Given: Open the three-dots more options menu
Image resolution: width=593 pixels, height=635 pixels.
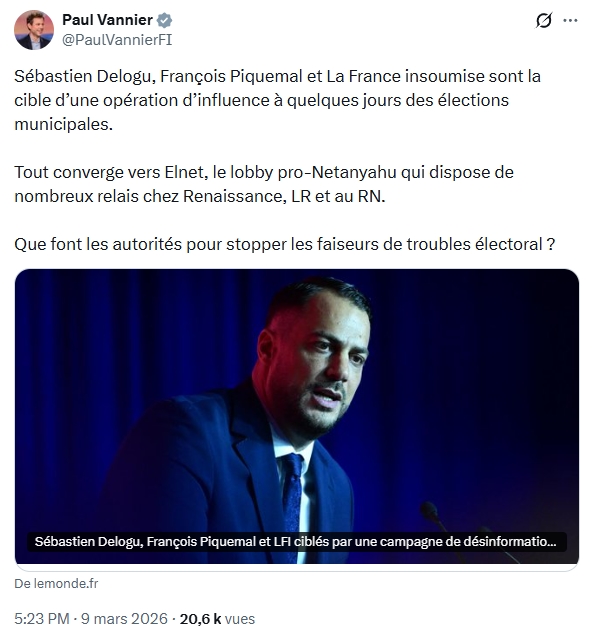Looking at the screenshot, I should tap(570, 20).
